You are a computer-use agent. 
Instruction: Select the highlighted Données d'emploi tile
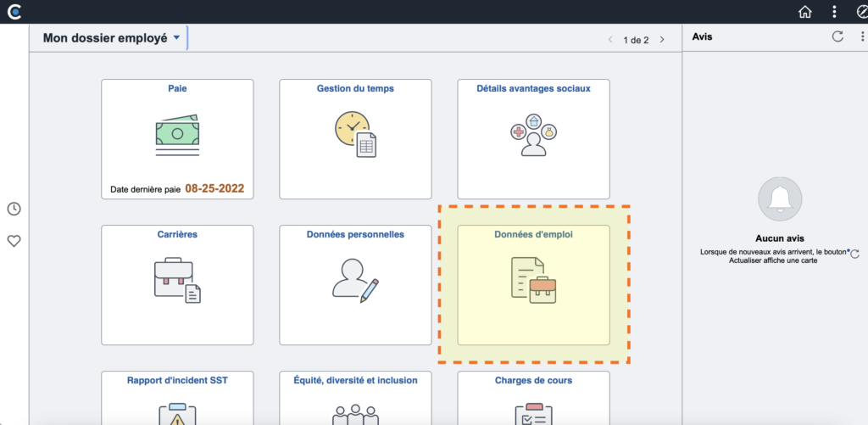click(x=534, y=285)
